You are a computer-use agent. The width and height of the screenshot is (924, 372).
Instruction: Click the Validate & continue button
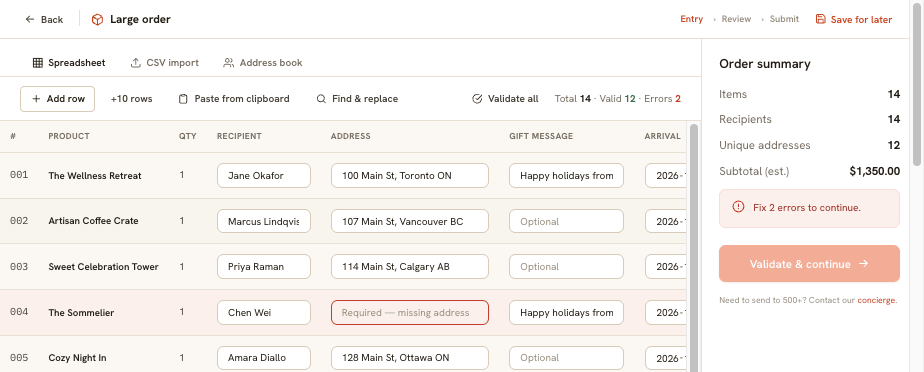pos(809,264)
